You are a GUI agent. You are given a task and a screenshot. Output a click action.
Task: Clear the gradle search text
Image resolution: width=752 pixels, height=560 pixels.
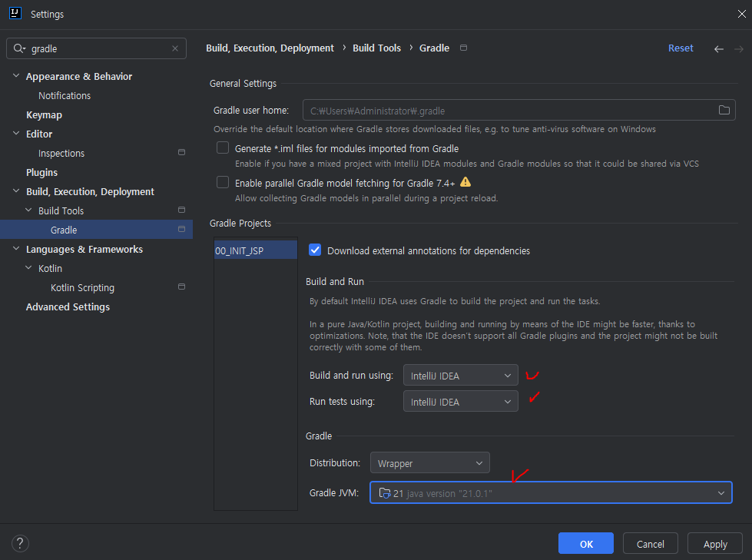coord(175,48)
